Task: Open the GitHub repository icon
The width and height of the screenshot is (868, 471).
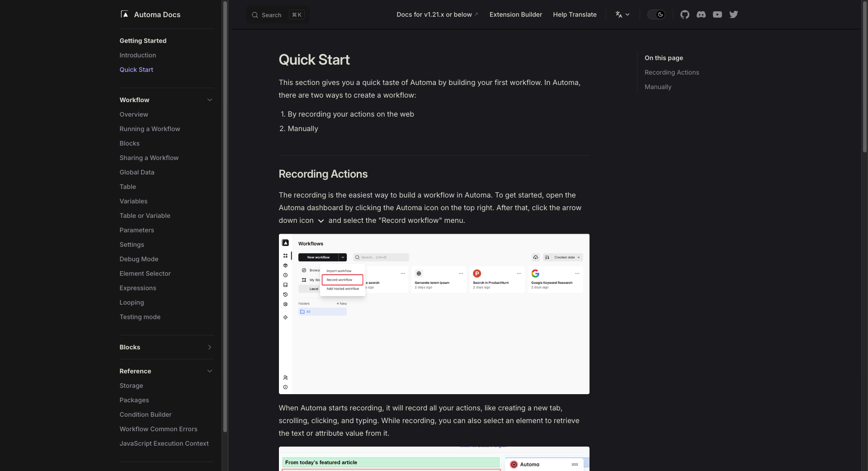Action: (x=685, y=14)
